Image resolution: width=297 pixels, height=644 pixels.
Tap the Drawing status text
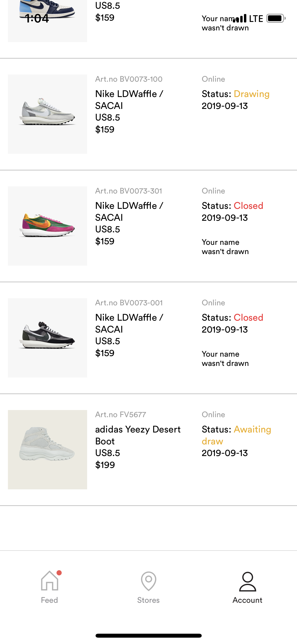(252, 94)
